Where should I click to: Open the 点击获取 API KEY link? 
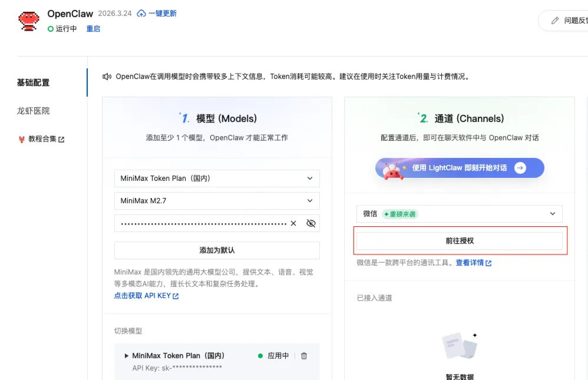(146, 296)
